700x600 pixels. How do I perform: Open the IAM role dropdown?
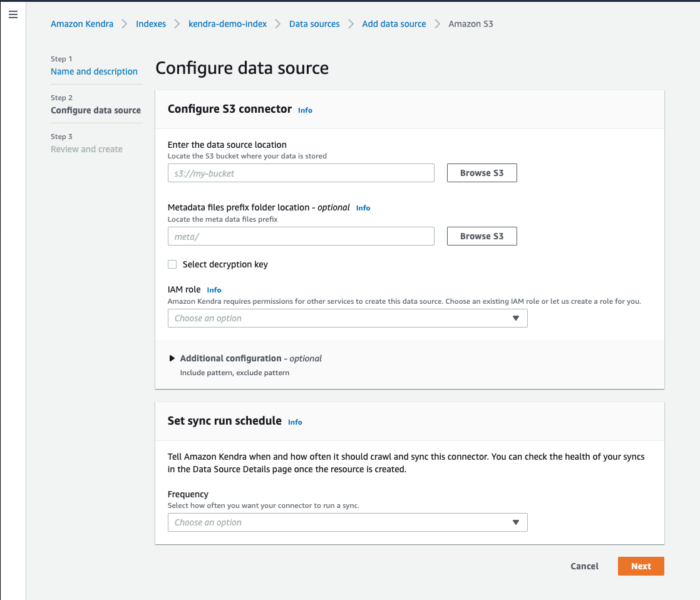(347, 318)
